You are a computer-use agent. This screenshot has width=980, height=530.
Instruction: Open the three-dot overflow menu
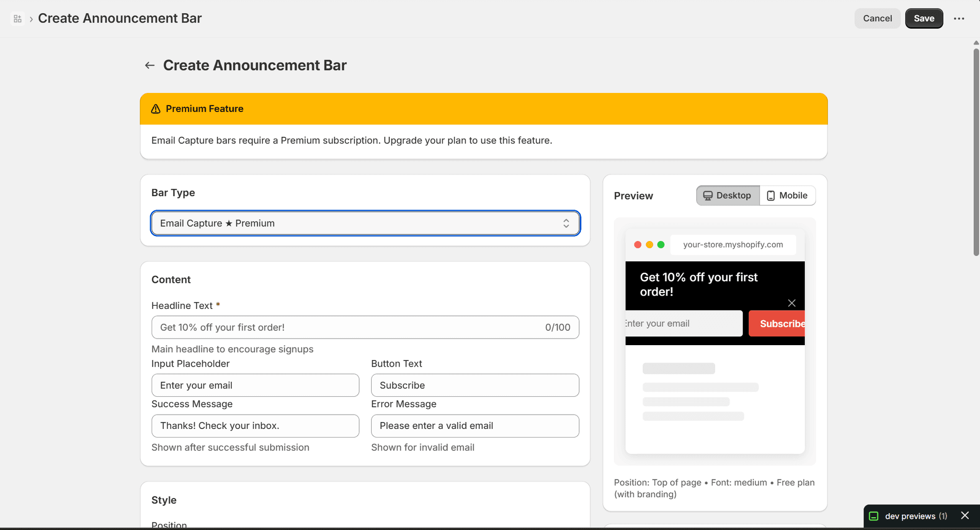pos(959,18)
